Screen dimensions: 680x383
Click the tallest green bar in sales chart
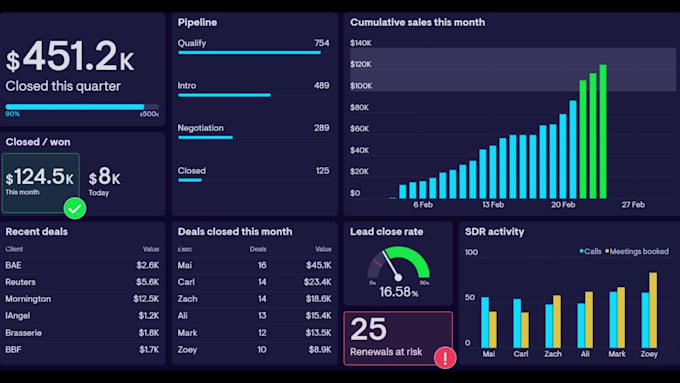click(603, 131)
